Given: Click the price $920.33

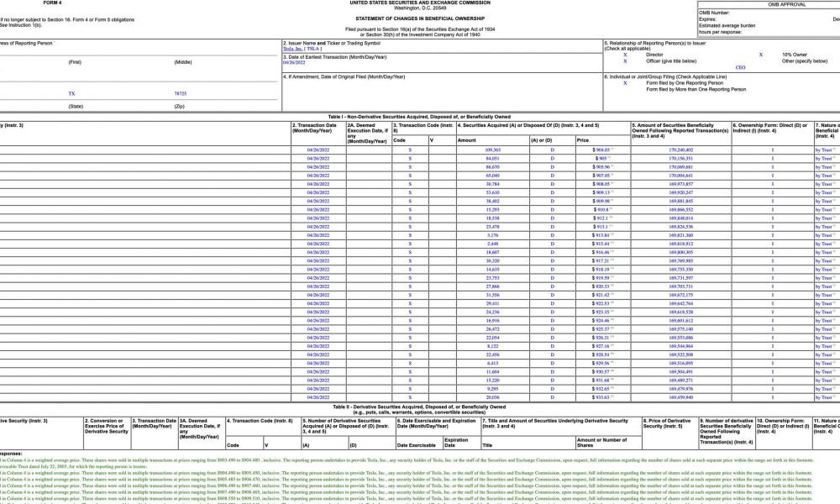Looking at the screenshot, I should tap(601, 286).
